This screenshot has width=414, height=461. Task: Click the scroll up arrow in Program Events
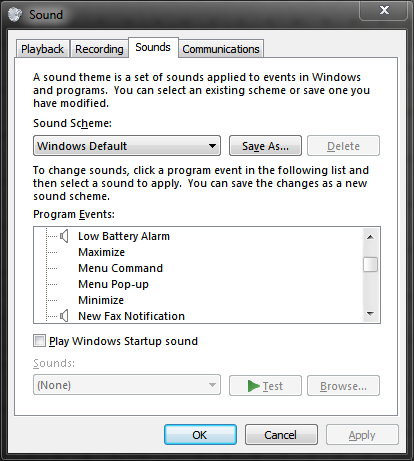pos(370,237)
